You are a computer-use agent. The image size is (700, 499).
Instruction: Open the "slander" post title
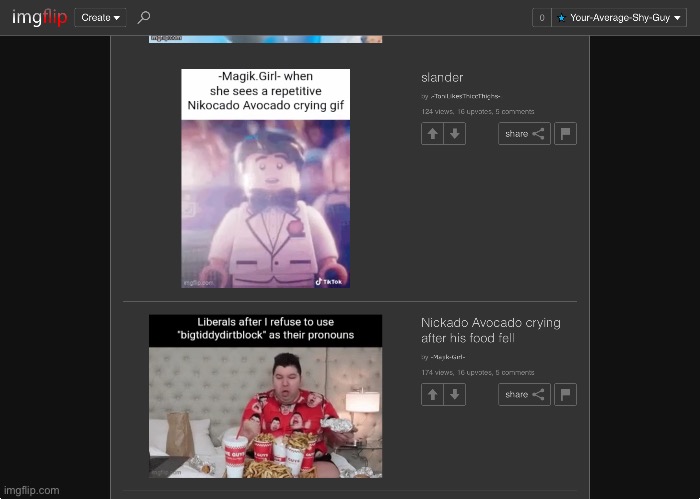(x=442, y=78)
